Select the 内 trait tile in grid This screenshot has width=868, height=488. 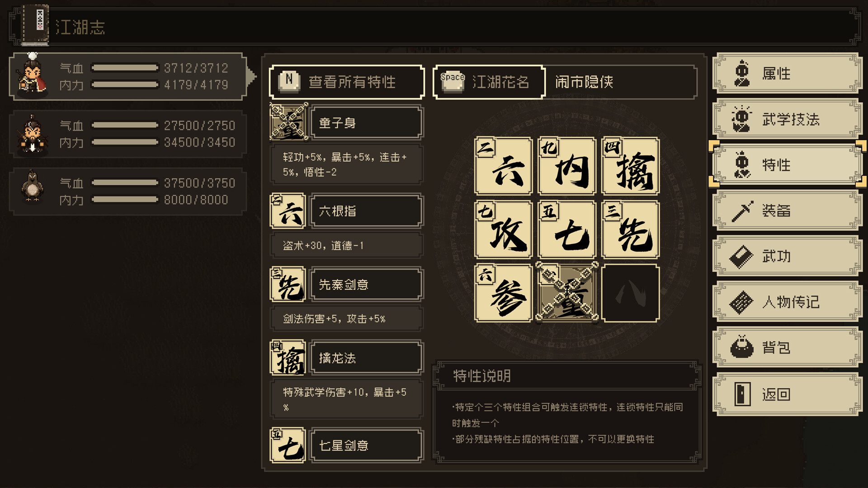567,166
